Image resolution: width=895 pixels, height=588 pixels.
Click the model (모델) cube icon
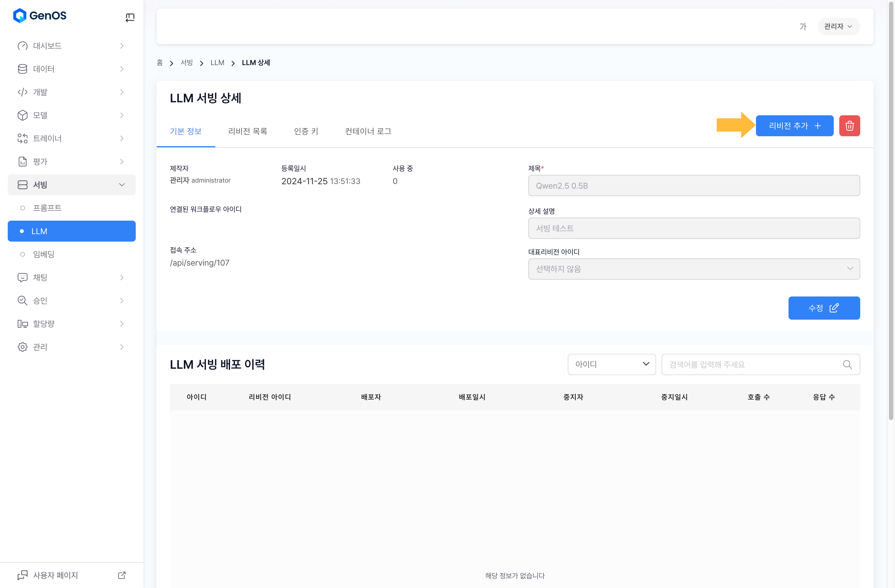coord(23,115)
